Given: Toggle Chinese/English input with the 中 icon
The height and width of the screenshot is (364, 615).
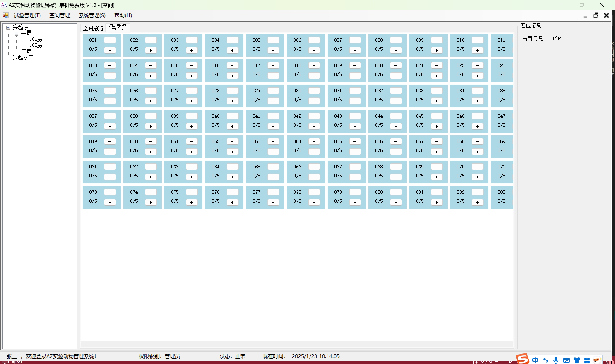Looking at the screenshot, I should 535,360.
